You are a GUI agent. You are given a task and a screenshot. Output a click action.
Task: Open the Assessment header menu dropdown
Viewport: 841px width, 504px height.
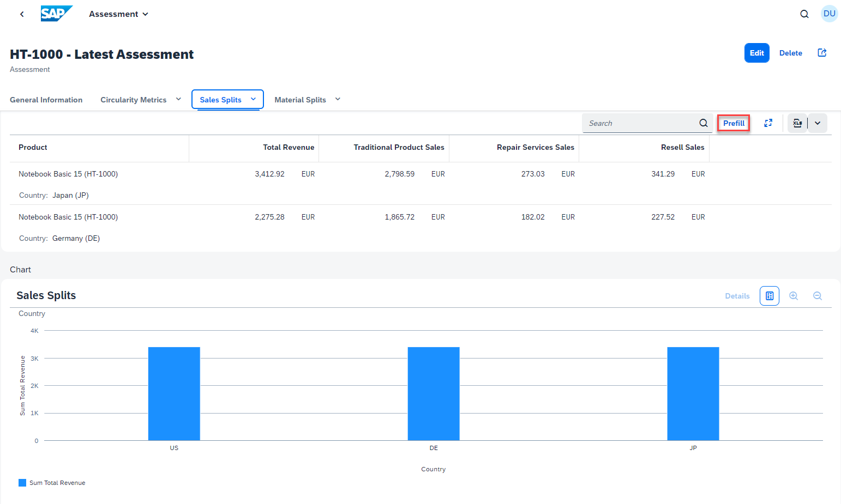coord(119,14)
